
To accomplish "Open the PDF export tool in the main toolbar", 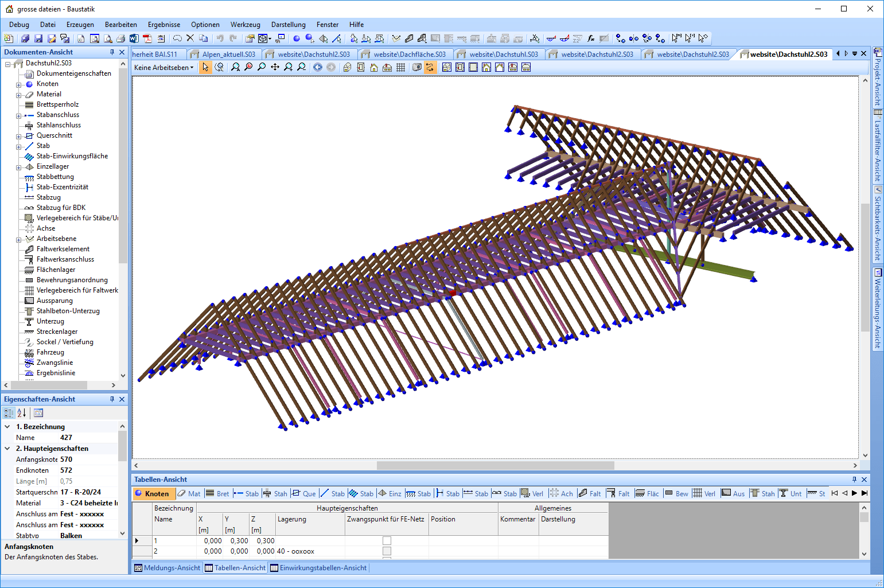I will click(x=147, y=38).
